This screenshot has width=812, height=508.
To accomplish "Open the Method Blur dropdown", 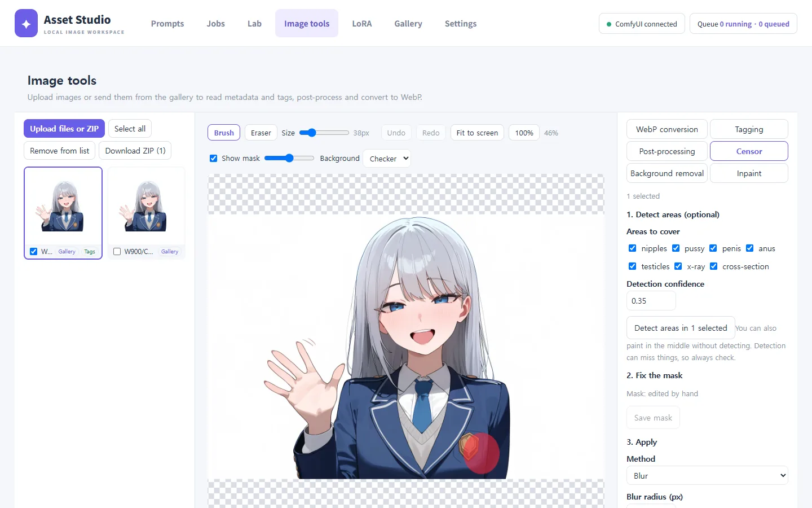I will (707, 475).
